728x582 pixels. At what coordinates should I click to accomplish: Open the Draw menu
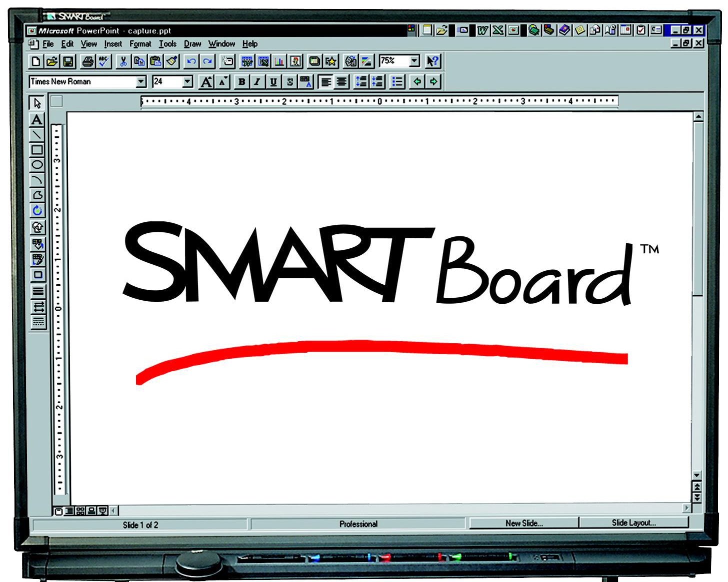192,44
